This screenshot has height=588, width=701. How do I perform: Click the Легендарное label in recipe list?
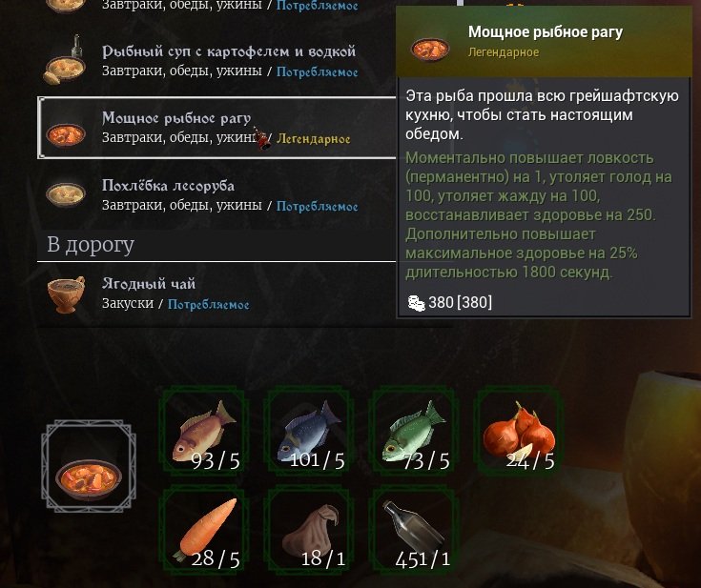click(x=314, y=139)
